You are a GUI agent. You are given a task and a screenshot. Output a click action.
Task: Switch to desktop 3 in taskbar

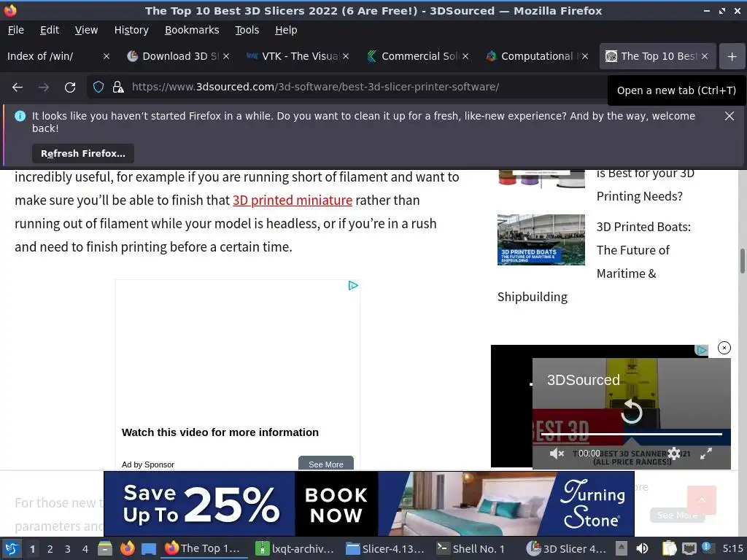(68, 549)
